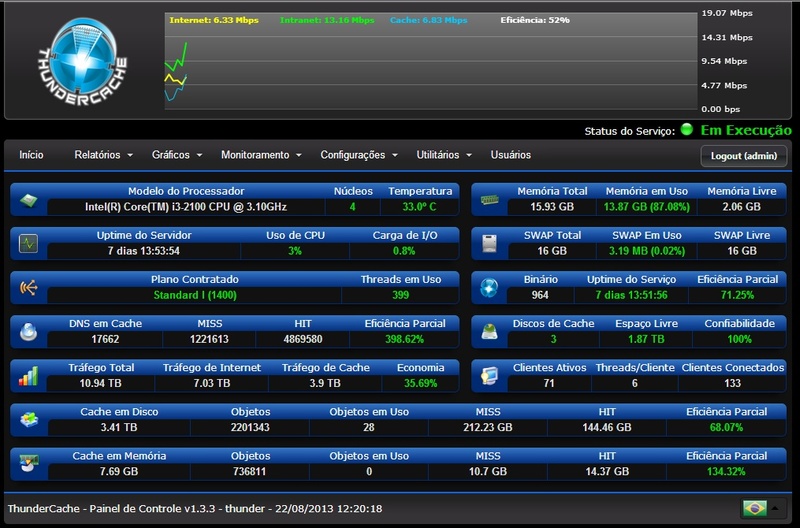The height and width of the screenshot is (528, 800).
Task: Click the SWAP Em Uso 3.19 MB value
Action: coord(646,250)
